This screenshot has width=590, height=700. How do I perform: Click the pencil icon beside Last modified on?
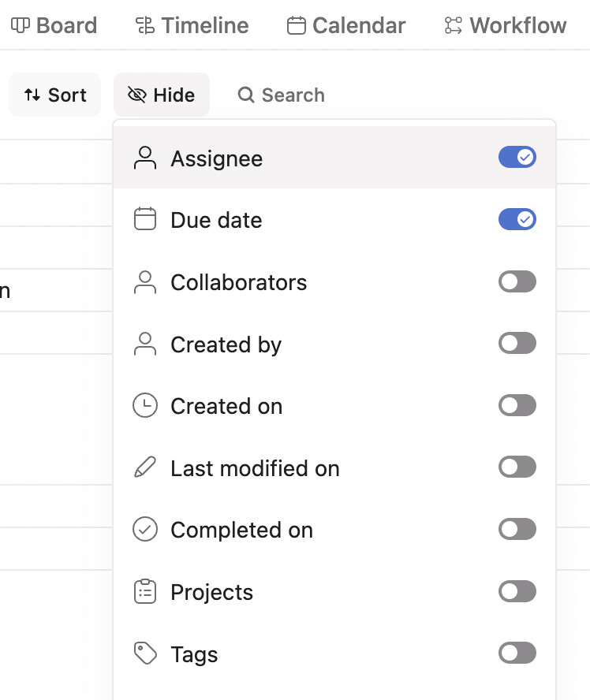click(x=145, y=467)
